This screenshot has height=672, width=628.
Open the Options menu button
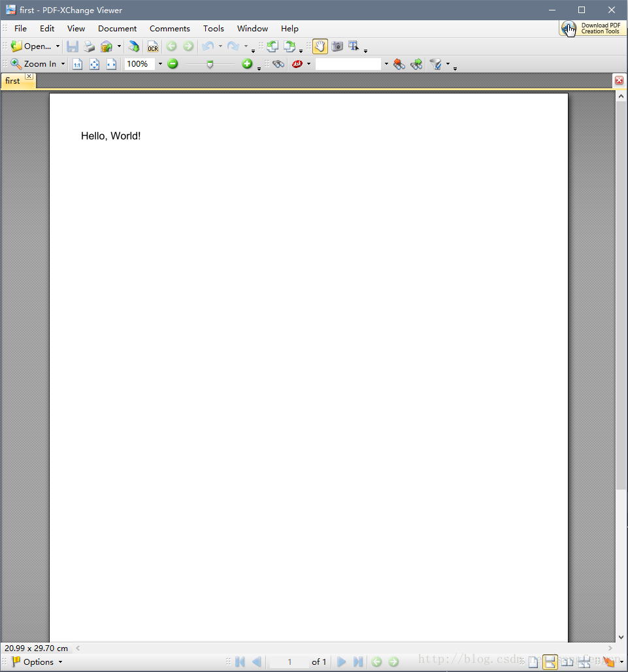[x=38, y=662]
